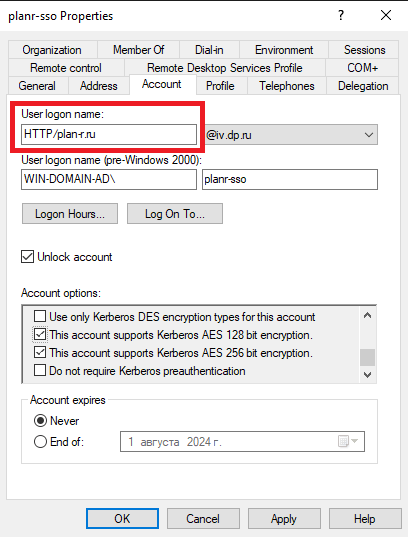This screenshot has width=408, height=537.
Task: Click the WIN-DOMAIN-AD\ pre-Windows 2000 domain field
Action: click(x=109, y=179)
